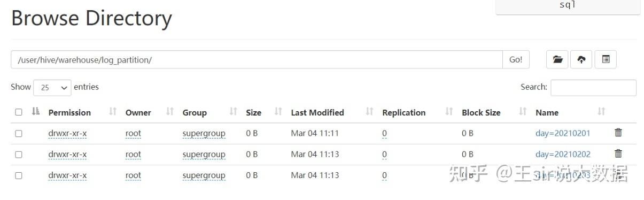
Task: Click the upload files icon
Action: (x=581, y=60)
